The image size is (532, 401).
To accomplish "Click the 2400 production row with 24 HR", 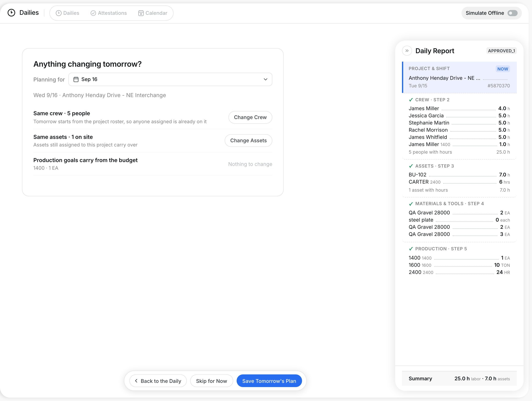I will [x=459, y=272].
